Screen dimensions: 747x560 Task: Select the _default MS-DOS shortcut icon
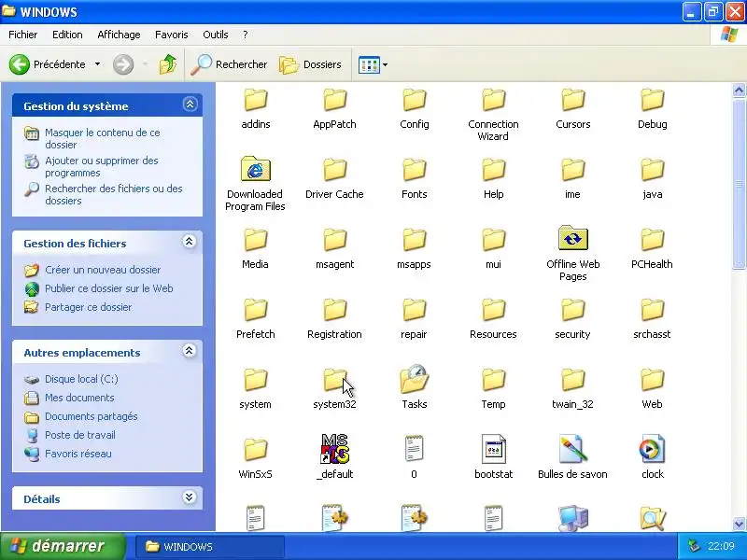click(x=334, y=456)
